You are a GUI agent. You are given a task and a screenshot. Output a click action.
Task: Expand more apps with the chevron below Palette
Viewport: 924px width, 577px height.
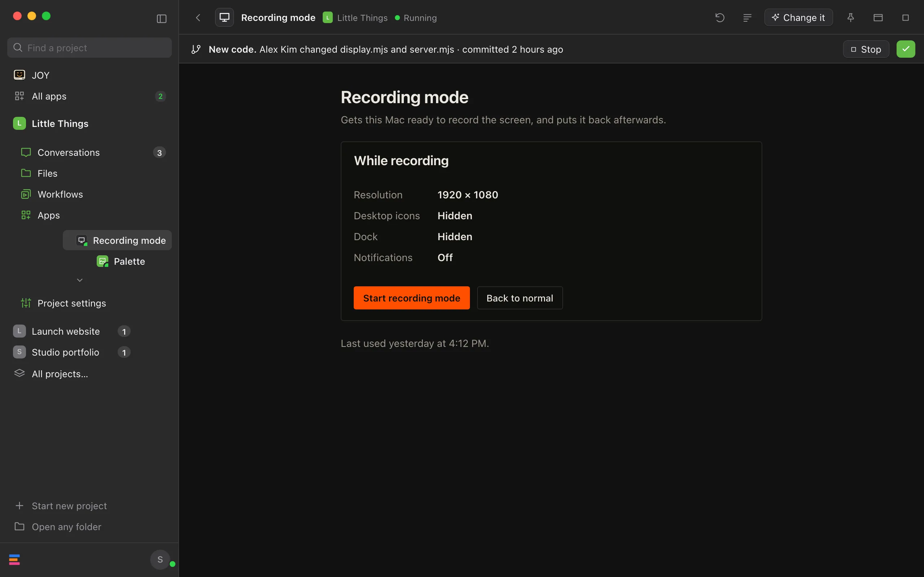80,280
